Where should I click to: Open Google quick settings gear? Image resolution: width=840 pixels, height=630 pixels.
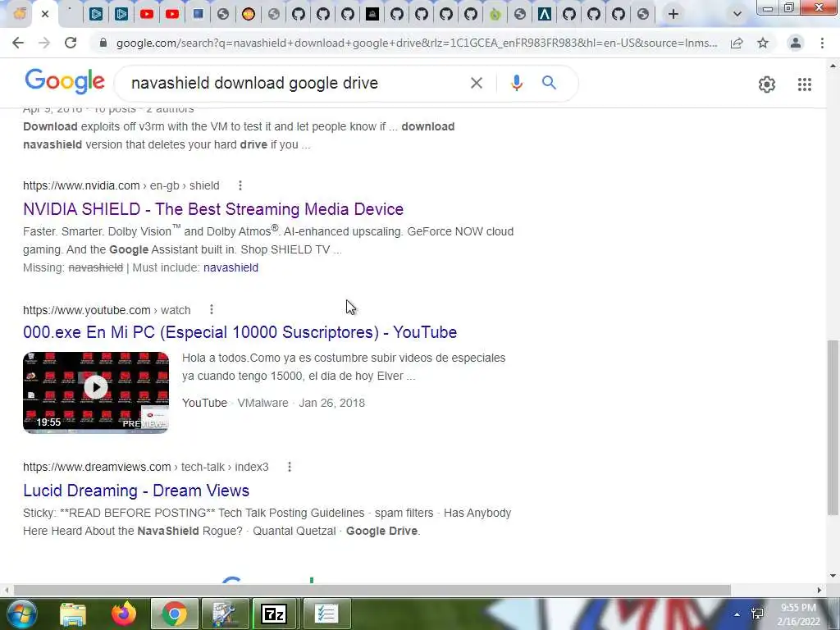point(767,84)
